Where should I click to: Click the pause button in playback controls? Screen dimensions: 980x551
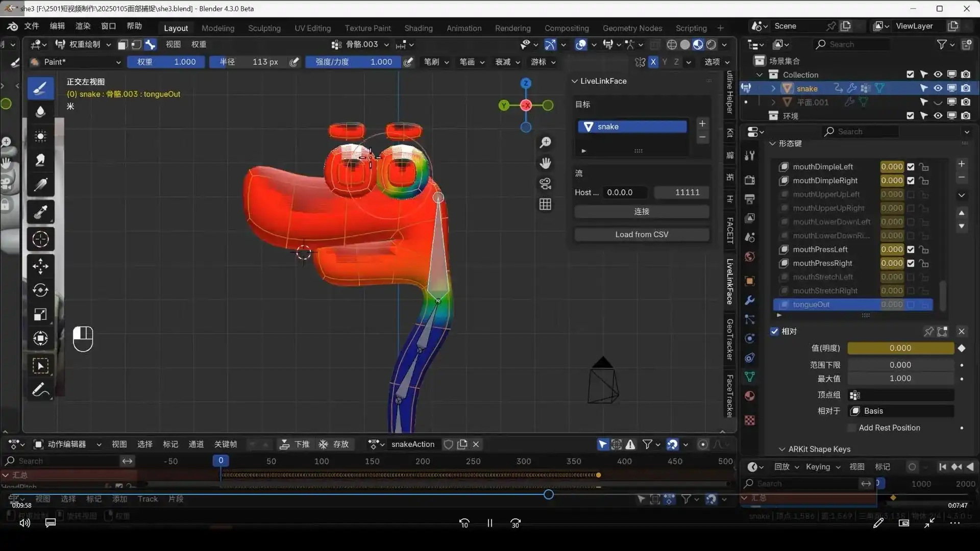coord(489,522)
